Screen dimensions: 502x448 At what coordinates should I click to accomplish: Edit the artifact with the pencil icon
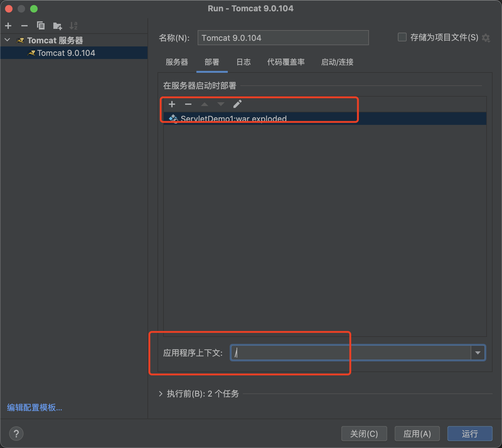pos(238,104)
